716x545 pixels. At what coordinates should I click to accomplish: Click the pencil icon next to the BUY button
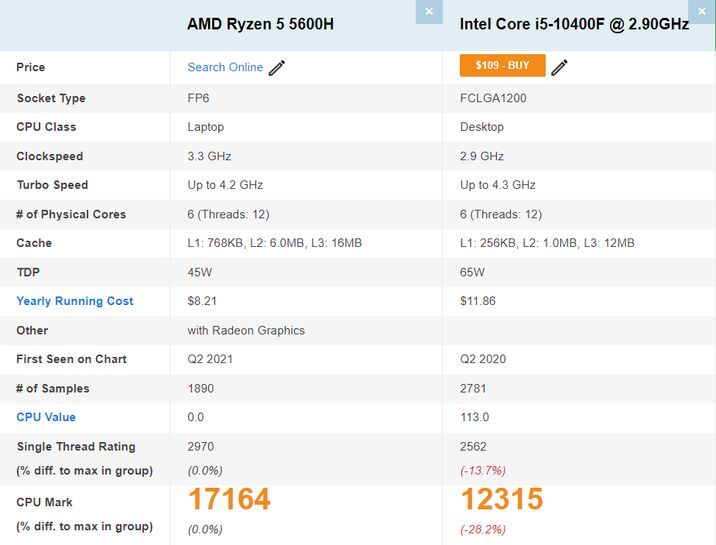[x=559, y=68]
